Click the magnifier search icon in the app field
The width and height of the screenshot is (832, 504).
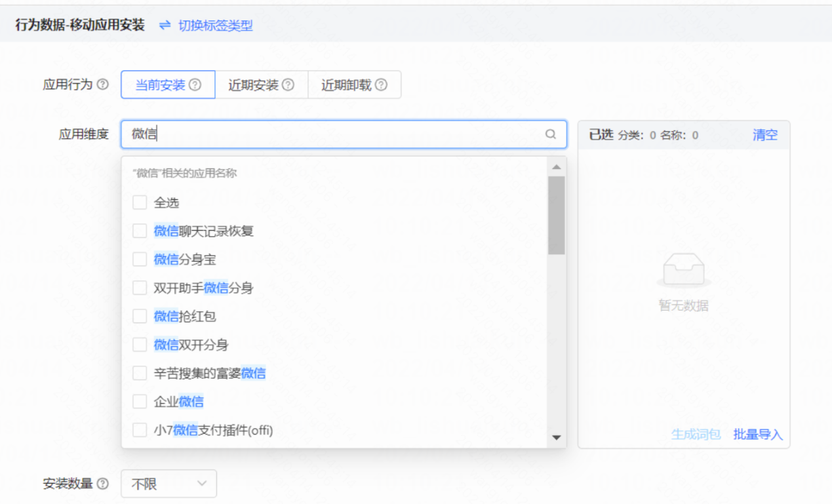click(551, 135)
